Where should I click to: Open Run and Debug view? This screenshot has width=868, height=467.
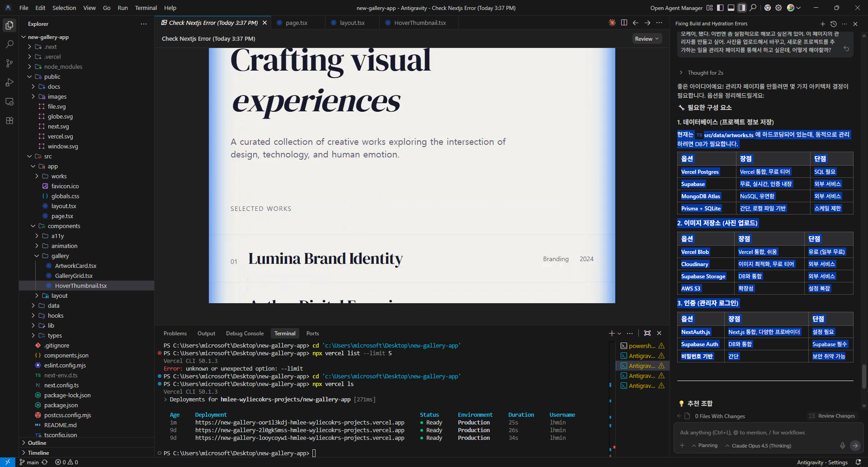(x=9, y=82)
